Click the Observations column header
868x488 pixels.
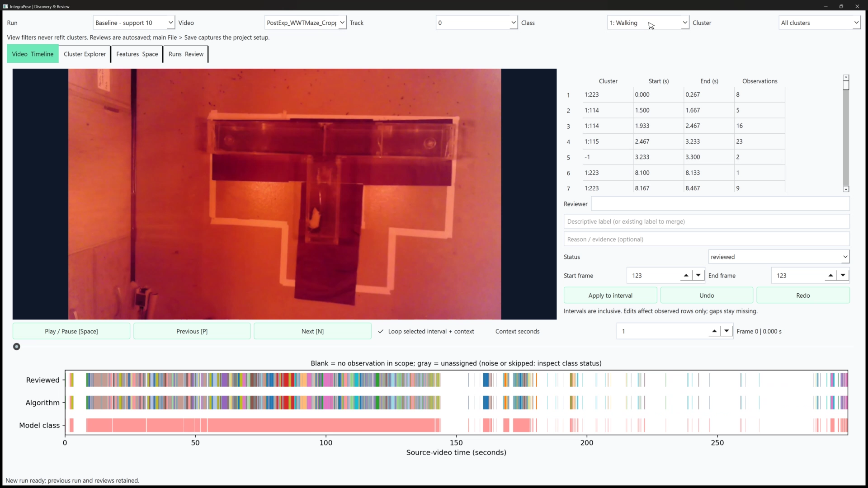(x=759, y=81)
